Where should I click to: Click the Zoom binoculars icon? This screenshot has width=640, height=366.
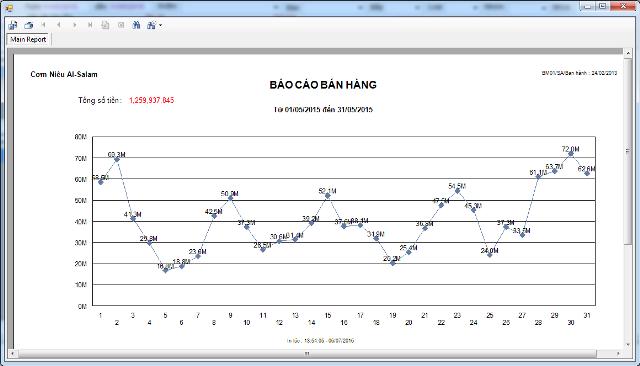pos(151,25)
